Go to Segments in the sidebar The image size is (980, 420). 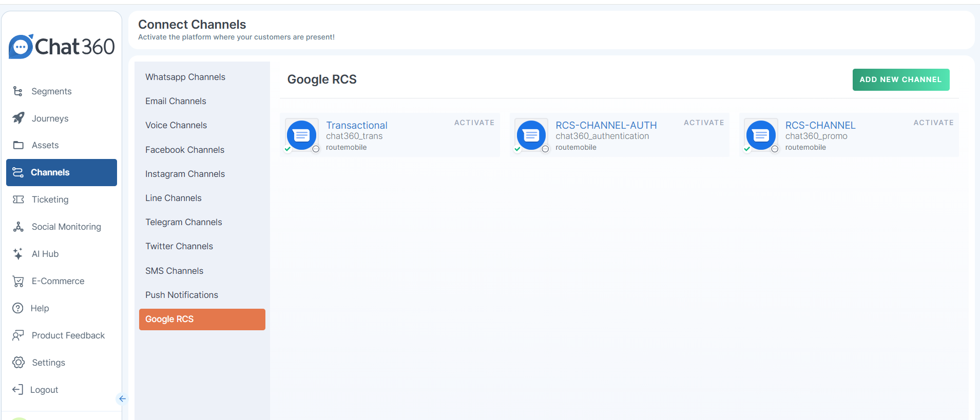point(51,91)
